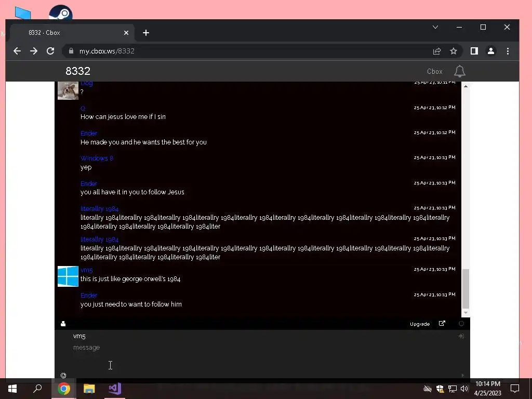
Task: Click the address bar URL my.cbox.ws/8332
Action: tap(107, 51)
